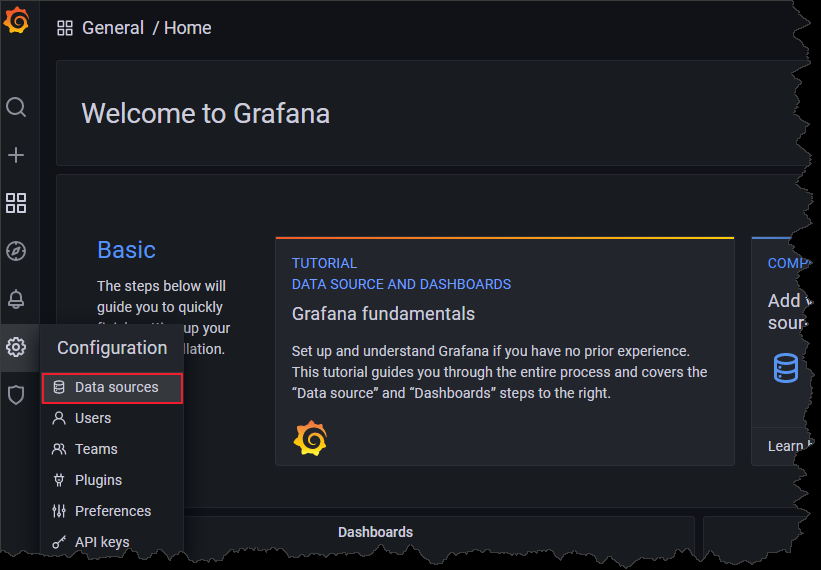Open Plugins from Configuration menu

98,480
